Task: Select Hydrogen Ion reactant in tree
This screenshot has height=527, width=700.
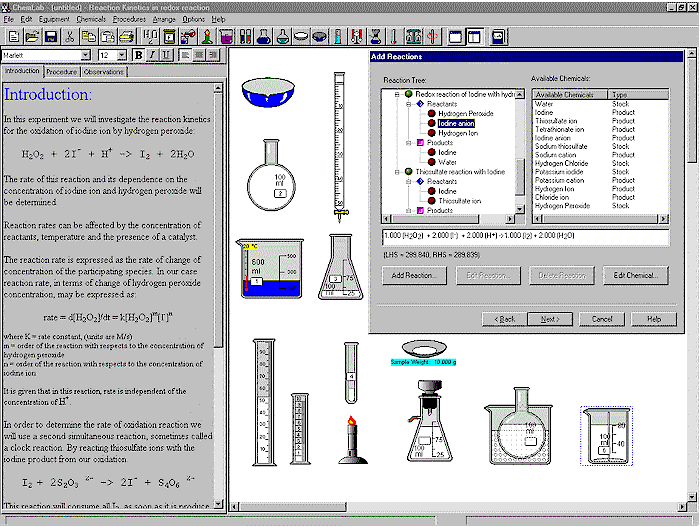Action: point(458,133)
